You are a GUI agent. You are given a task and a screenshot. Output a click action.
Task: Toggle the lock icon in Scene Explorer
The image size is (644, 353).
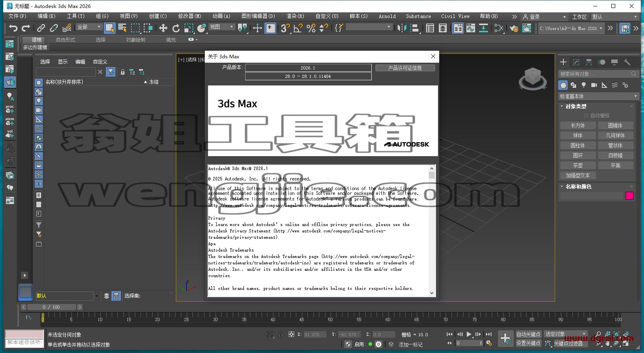click(123, 72)
